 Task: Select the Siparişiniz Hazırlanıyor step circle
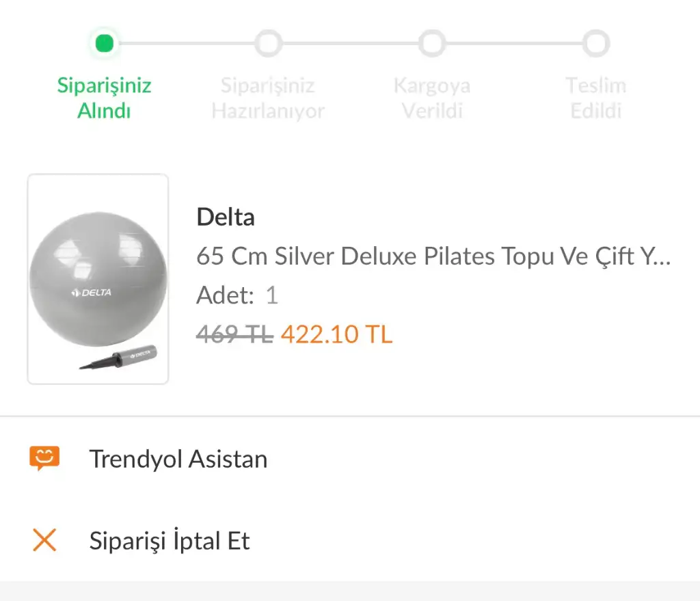[x=268, y=43]
